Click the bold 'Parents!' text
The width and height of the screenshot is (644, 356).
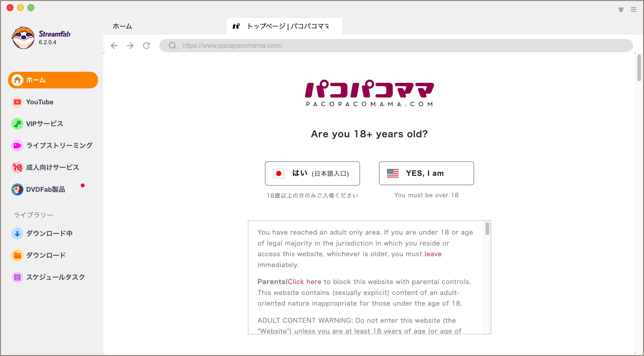click(x=273, y=282)
